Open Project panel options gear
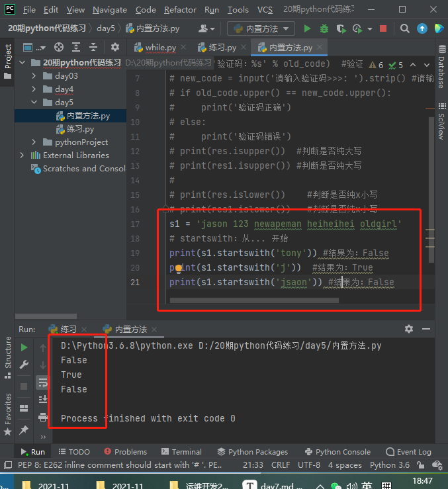Image resolution: width=448 pixels, height=489 pixels. (x=114, y=48)
